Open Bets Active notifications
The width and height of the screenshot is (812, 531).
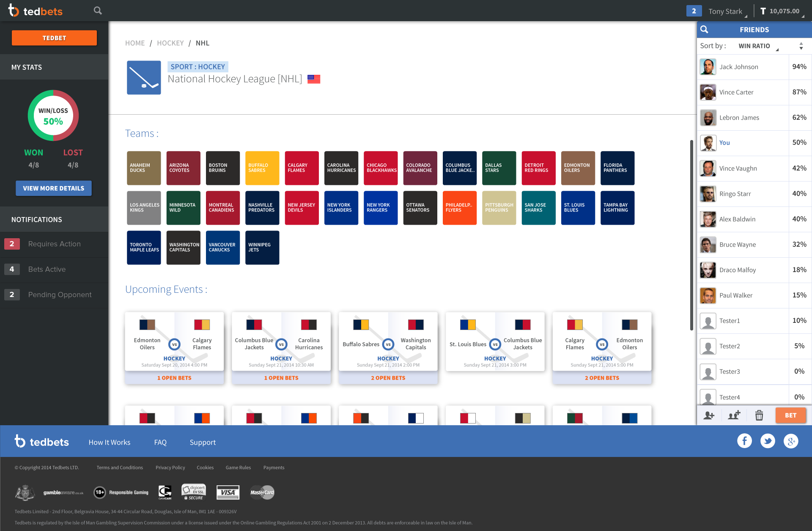coord(47,270)
